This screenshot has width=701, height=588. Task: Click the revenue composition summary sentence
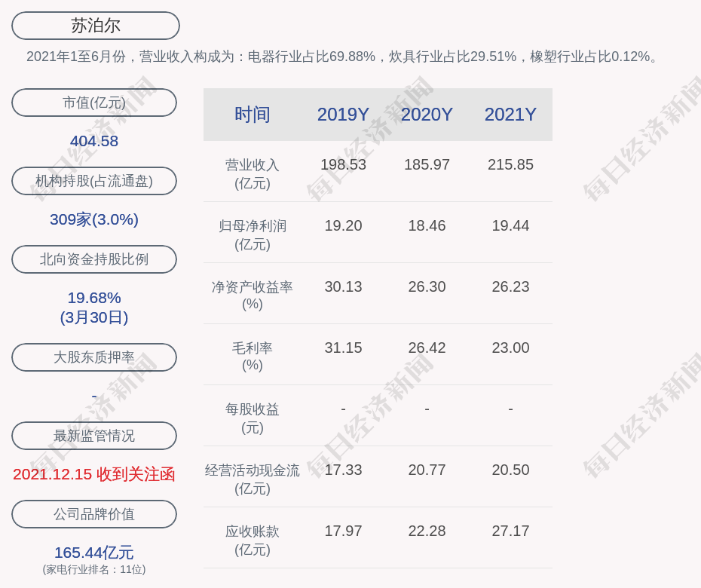342,57
